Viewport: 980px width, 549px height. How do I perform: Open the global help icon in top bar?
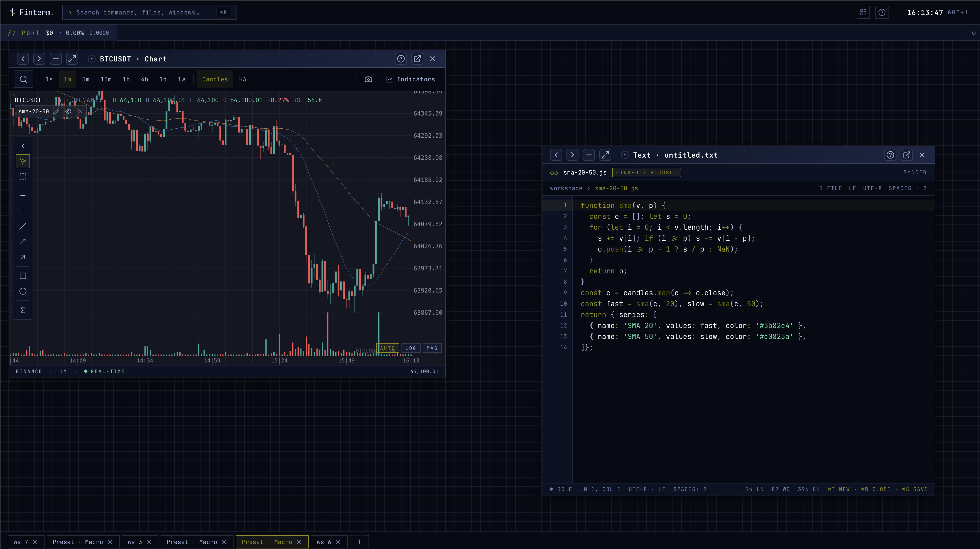point(882,12)
